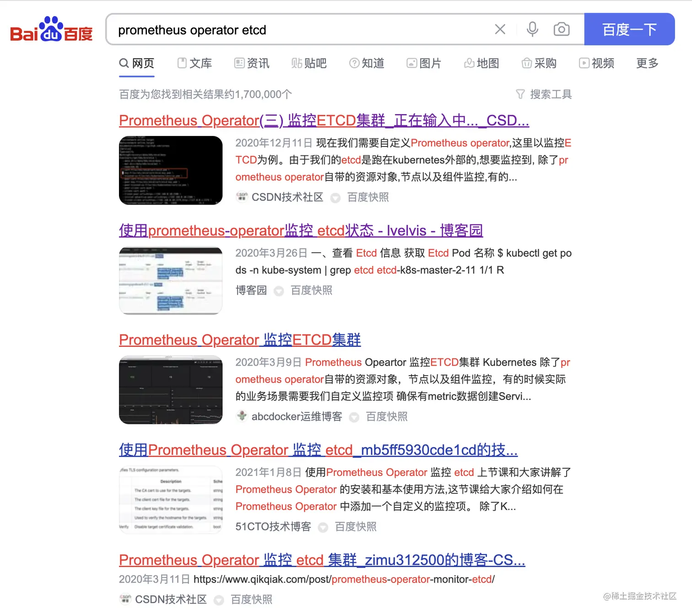Expand the 更多 menu

click(x=648, y=63)
